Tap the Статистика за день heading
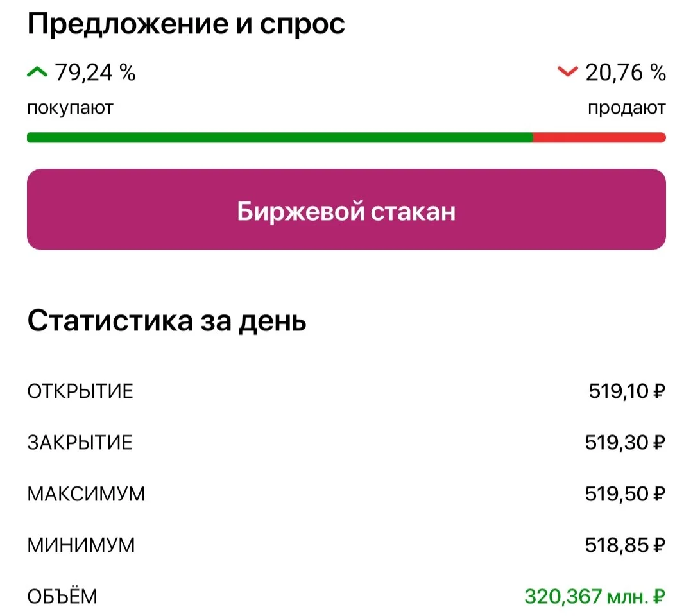 pos(167,321)
